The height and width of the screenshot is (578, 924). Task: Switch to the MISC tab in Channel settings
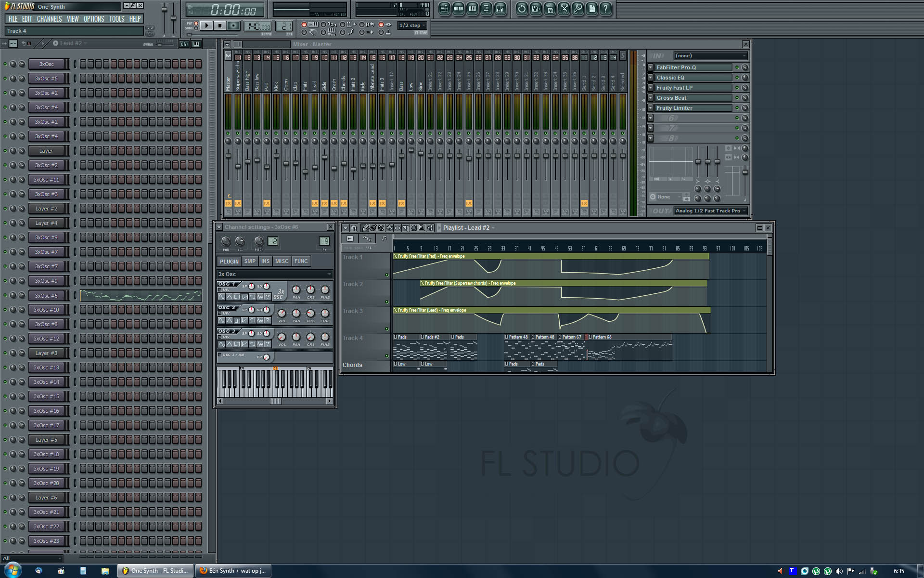pyautogui.click(x=282, y=261)
